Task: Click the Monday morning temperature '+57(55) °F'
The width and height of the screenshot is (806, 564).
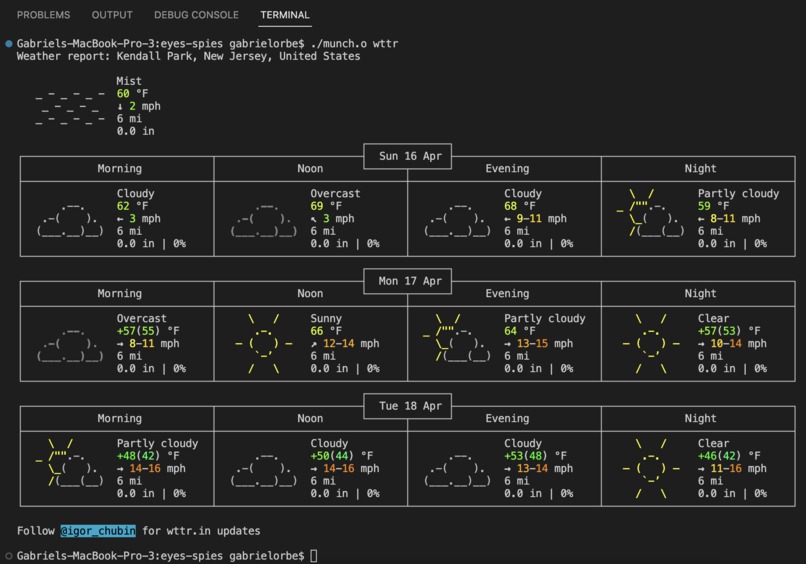Action: click(148, 331)
